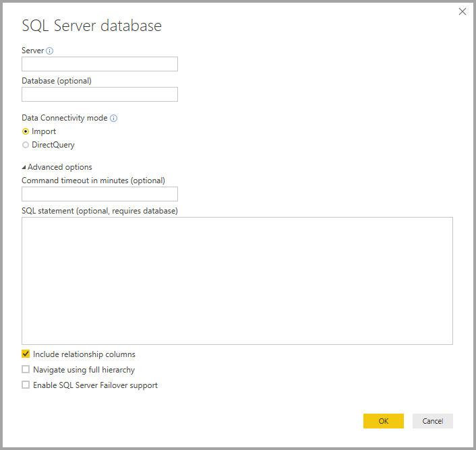Collapse the Advanced options section
This screenshot has width=476, height=450.
(24, 167)
